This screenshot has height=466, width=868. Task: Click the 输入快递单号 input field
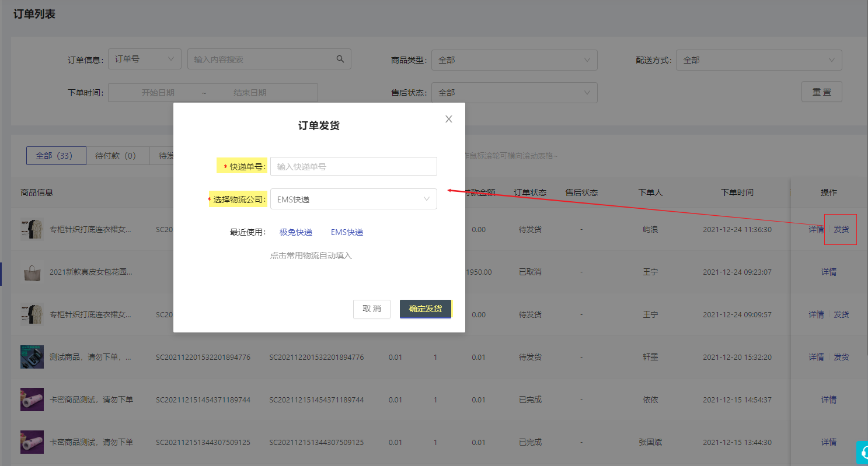click(x=353, y=166)
